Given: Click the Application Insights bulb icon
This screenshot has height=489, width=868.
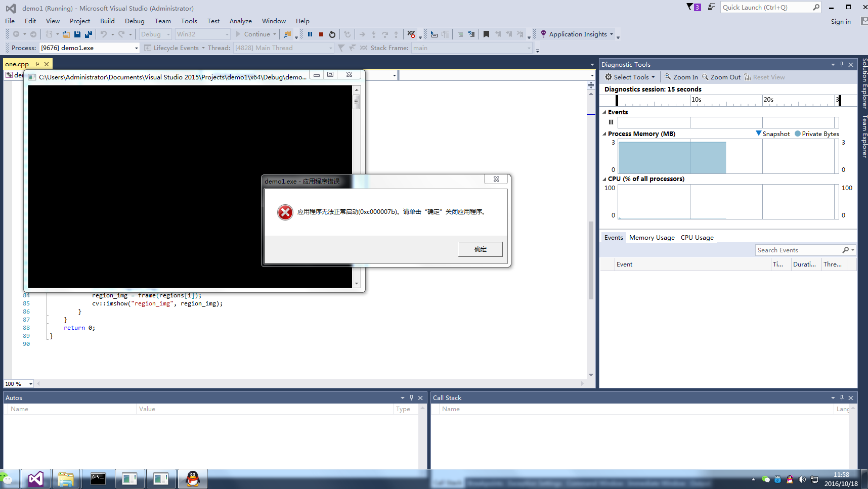Looking at the screenshot, I should (x=543, y=34).
